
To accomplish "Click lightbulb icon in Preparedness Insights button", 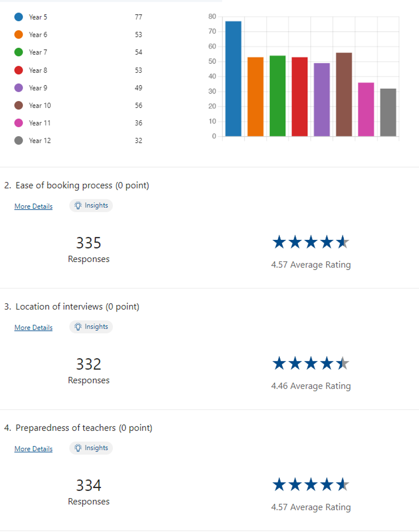I will (x=78, y=448).
